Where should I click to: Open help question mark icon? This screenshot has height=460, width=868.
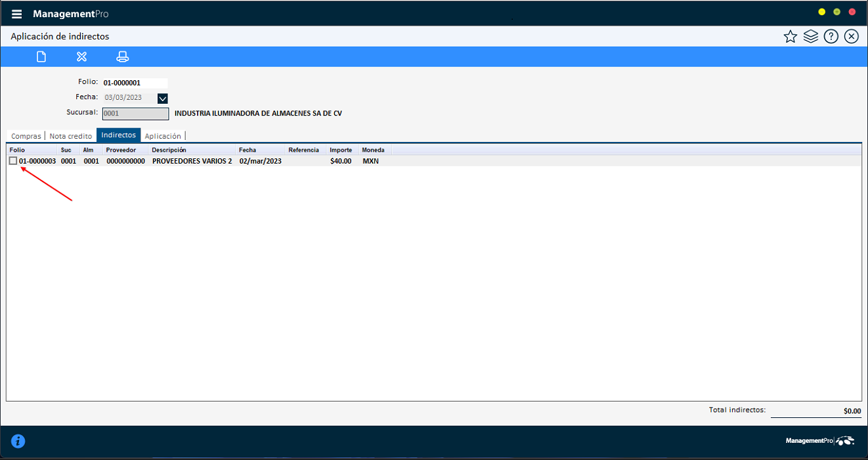[831, 37]
